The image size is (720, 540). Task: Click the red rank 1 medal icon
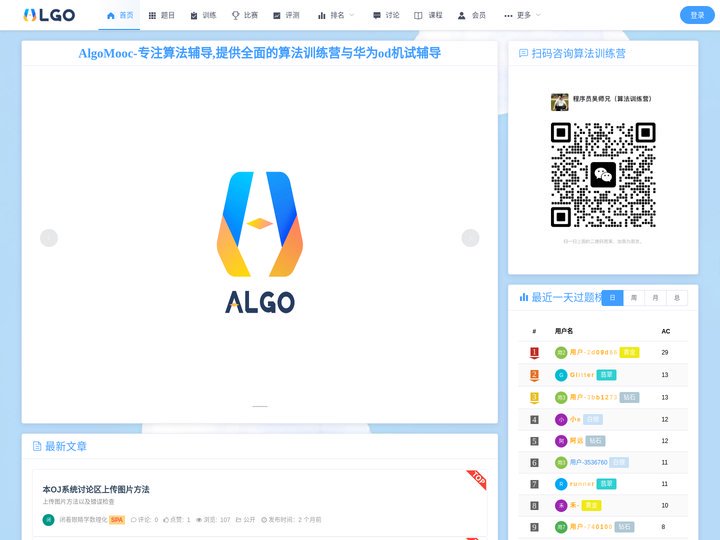534,353
